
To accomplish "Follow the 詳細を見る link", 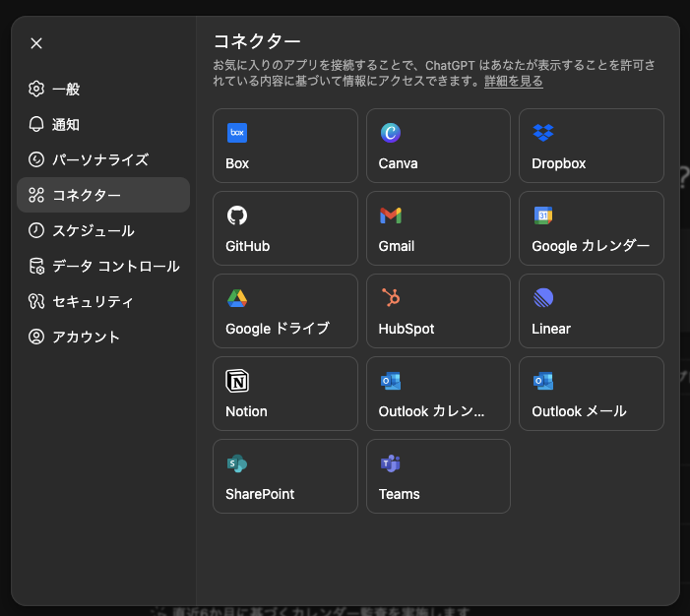I will point(514,81).
